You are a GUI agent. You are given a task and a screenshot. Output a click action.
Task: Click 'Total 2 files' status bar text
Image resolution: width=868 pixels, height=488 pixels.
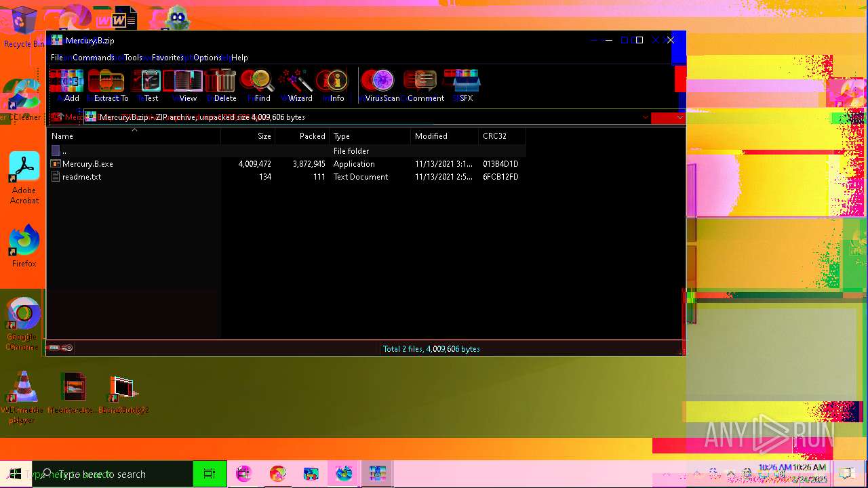click(431, 349)
